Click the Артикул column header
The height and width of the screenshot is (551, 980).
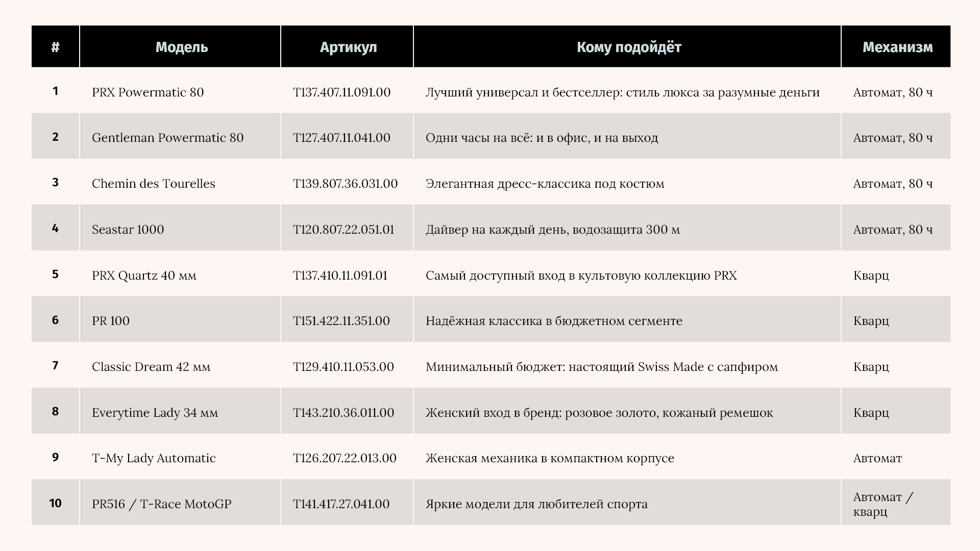tap(347, 46)
